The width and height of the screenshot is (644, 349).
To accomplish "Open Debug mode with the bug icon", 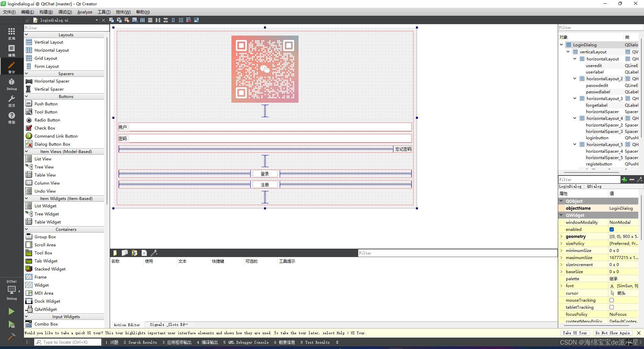I will tap(11, 84).
